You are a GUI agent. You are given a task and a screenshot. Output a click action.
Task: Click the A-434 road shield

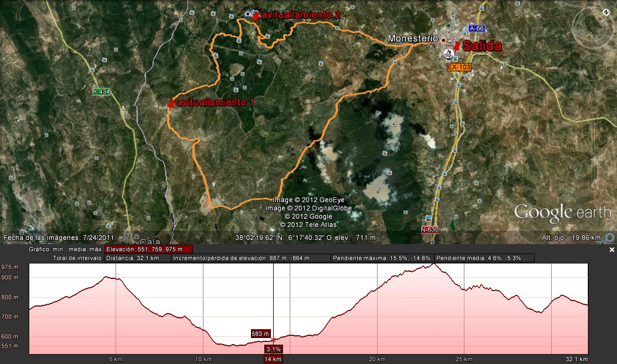pyautogui.click(x=101, y=92)
